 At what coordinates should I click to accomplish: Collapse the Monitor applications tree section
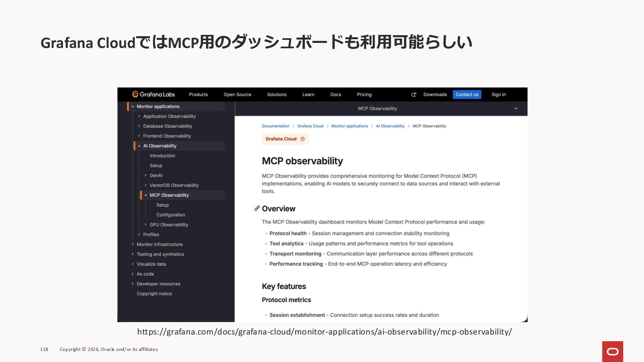click(x=133, y=107)
